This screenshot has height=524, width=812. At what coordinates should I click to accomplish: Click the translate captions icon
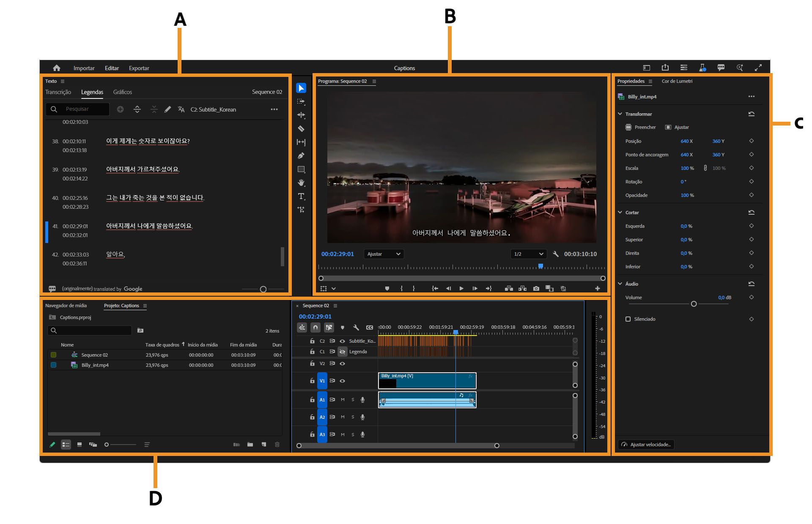(181, 109)
